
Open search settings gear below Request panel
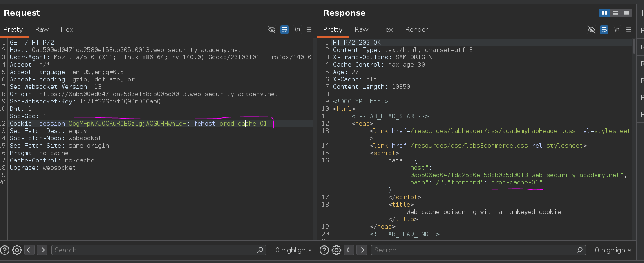(x=17, y=250)
